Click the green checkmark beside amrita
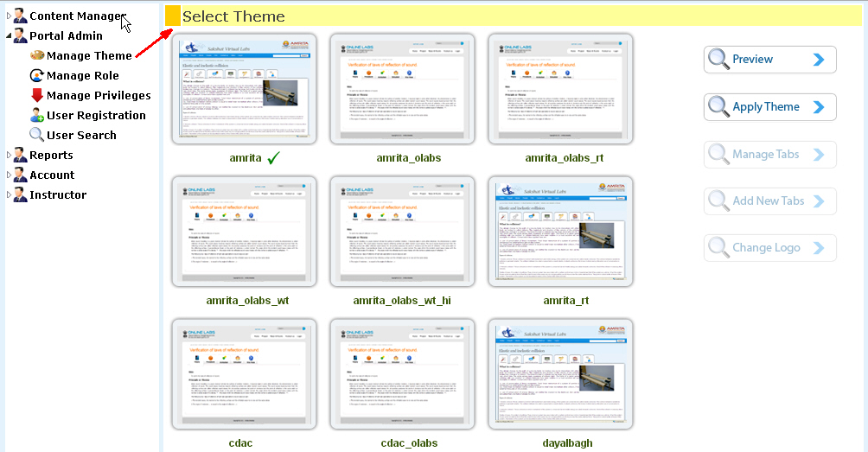 point(273,158)
